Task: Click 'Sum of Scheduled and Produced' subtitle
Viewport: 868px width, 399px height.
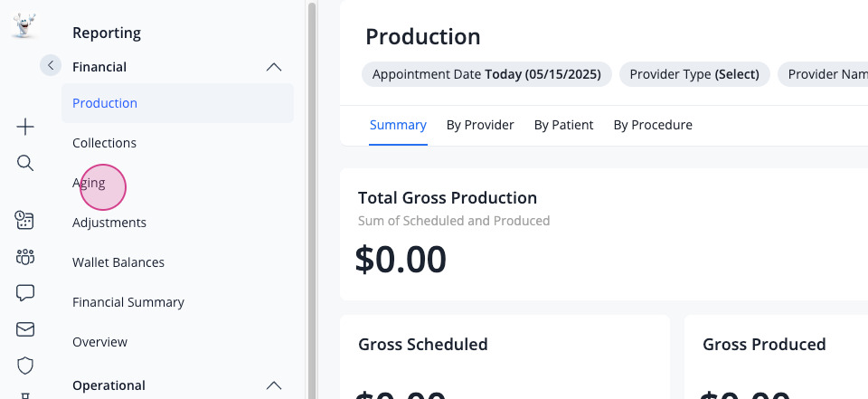Action: coord(454,221)
